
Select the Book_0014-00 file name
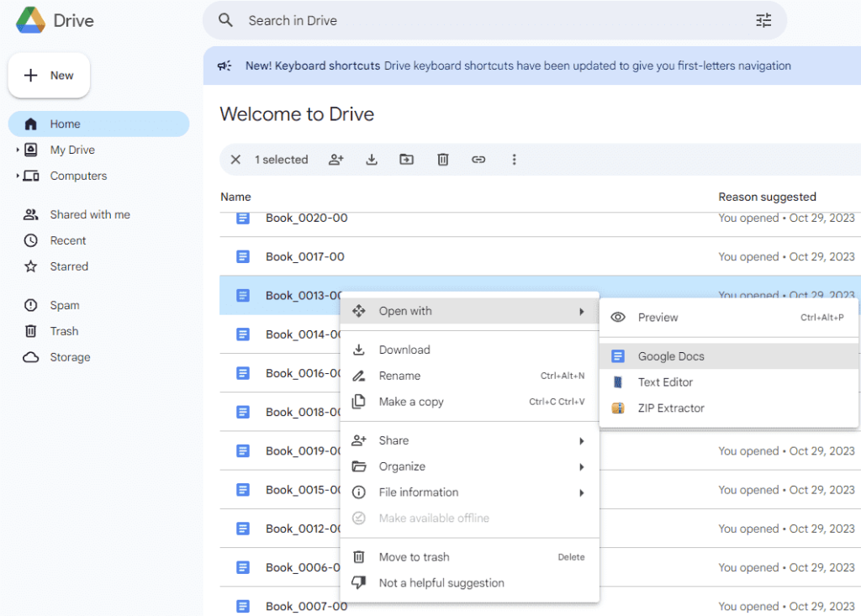point(303,334)
